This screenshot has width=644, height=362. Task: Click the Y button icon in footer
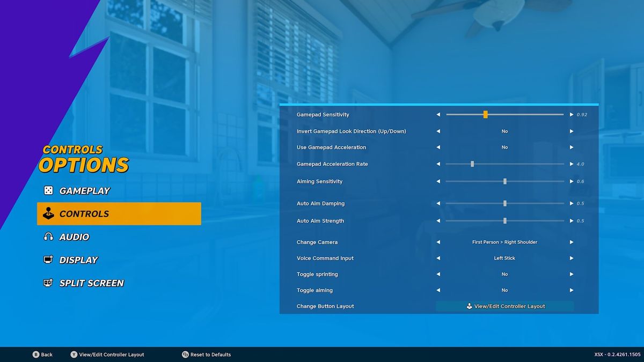[x=74, y=354]
